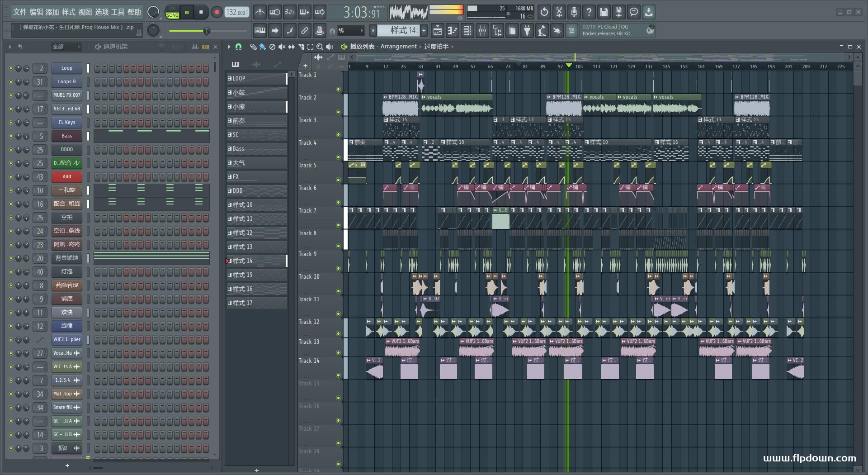Toggle channel rack graph editor
Image resolution: width=868 pixels, height=475 pixels.
[x=195, y=47]
